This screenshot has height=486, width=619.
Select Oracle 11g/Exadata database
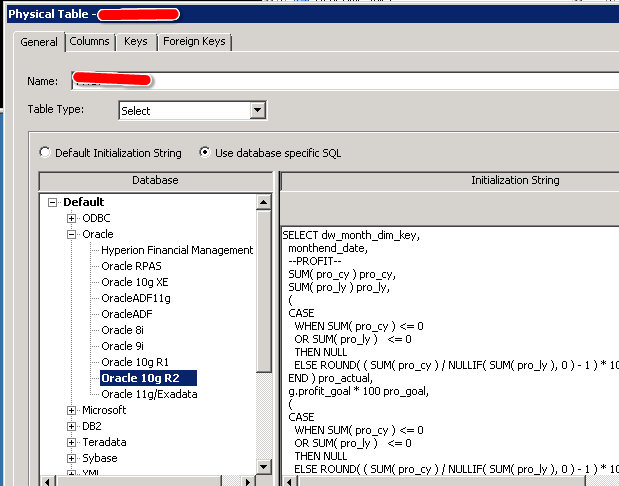click(149, 394)
